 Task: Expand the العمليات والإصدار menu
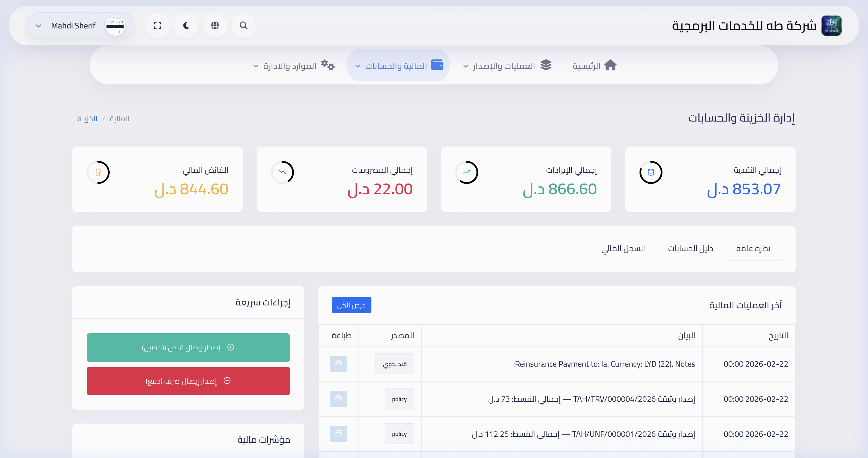point(505,66)
